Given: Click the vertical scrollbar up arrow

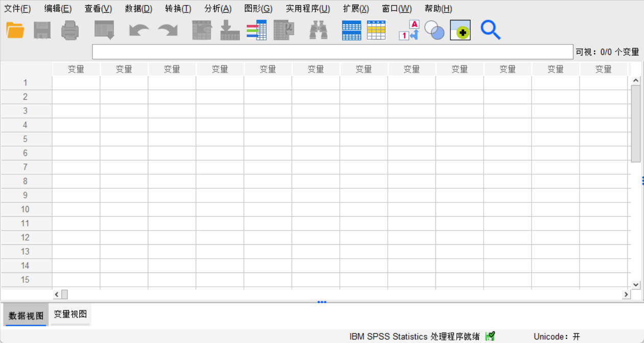Looking at the screenshot, I should pyautogui.click(x=636, y=80).
